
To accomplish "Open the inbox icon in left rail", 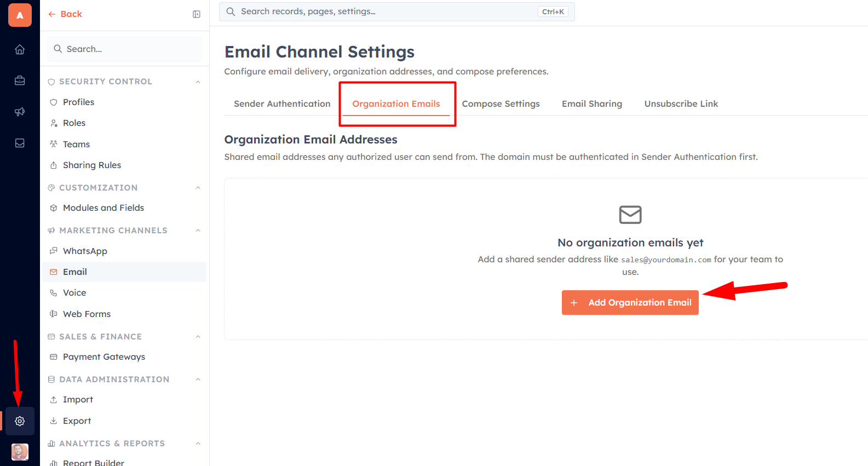I will tap(20, 143).
